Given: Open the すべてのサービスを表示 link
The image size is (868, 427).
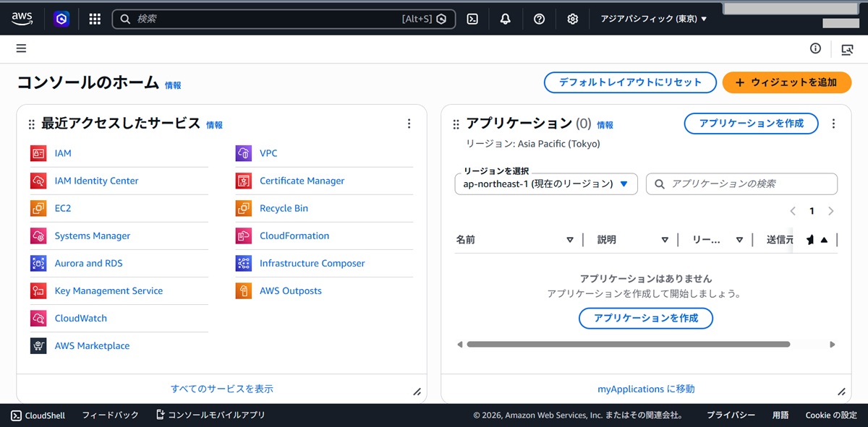Looking at the screenshot, I should (221, 389).
